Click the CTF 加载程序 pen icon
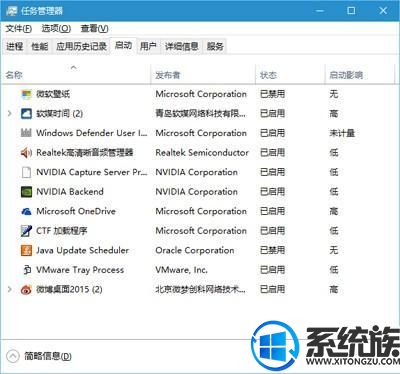Image resolution: width=400 pixels, height=374 pixels. (x=26, y=231)
